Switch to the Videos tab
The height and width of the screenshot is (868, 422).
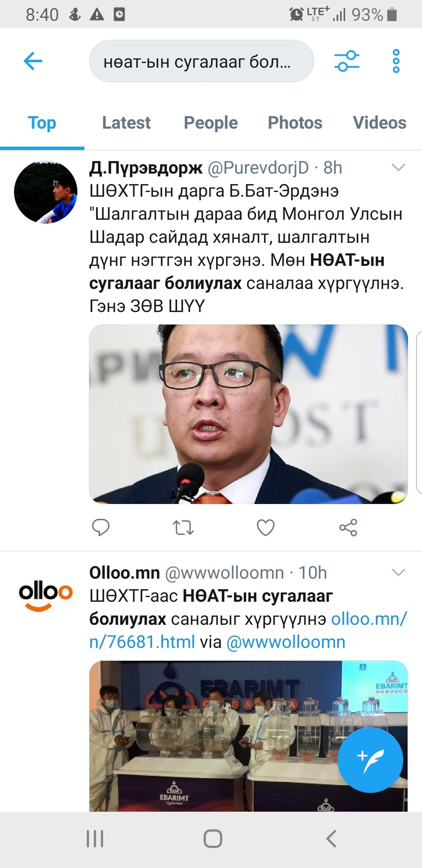point(380,122)
